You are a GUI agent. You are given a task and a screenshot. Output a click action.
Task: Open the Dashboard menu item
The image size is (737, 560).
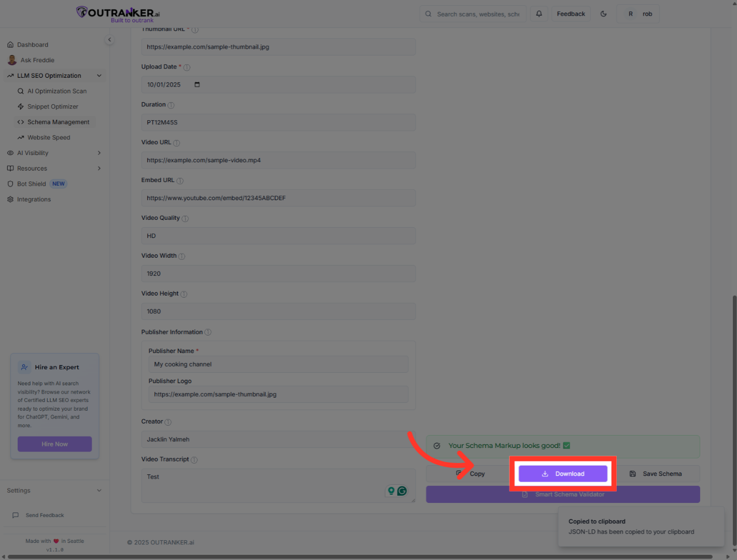coord(33,45)
